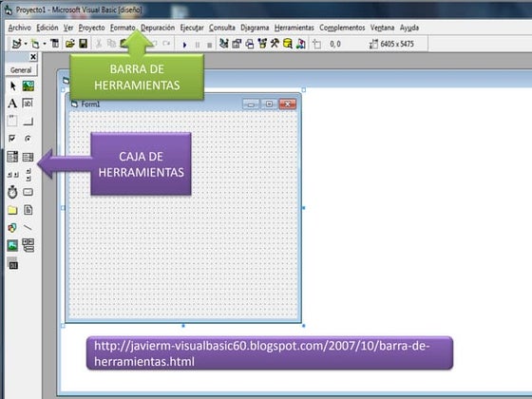Screen dimensions: 532x399
Task: Click the End stop icon
Action: tap(210, 45)
